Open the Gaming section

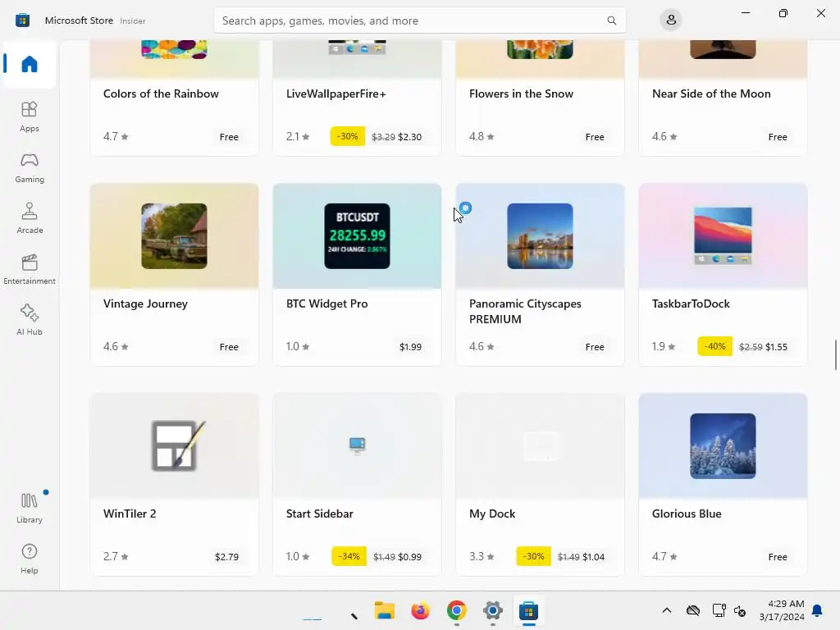pyautogui.click(x=30, y=167)
